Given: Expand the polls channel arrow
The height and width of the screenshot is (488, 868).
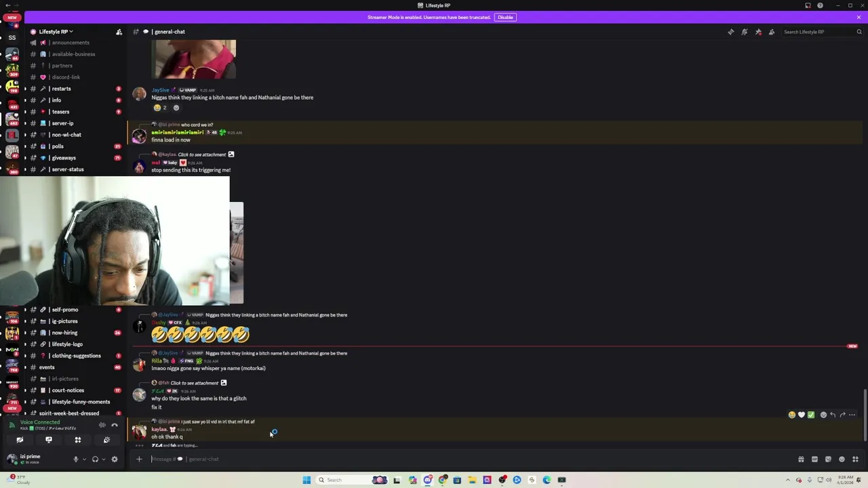Looking at the screenshot, I should click(26, 146).
